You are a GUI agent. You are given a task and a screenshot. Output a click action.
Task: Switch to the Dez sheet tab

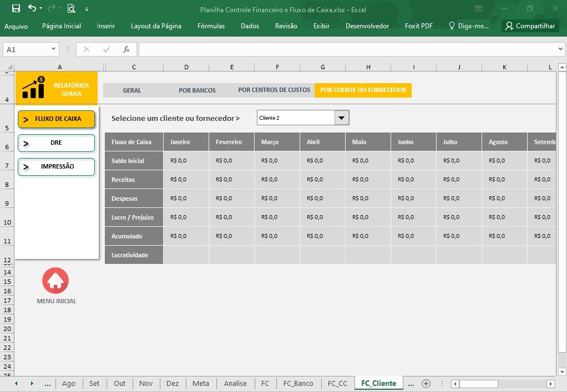[x=173, y=383]
